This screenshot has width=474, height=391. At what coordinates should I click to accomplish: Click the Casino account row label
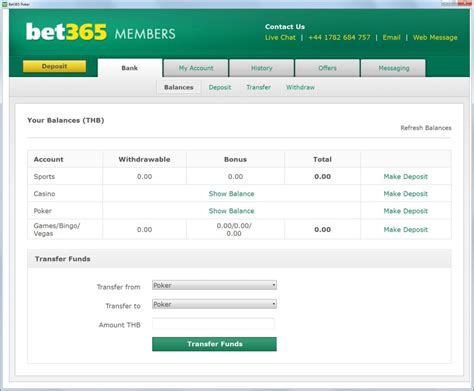(x=44, y=194)
